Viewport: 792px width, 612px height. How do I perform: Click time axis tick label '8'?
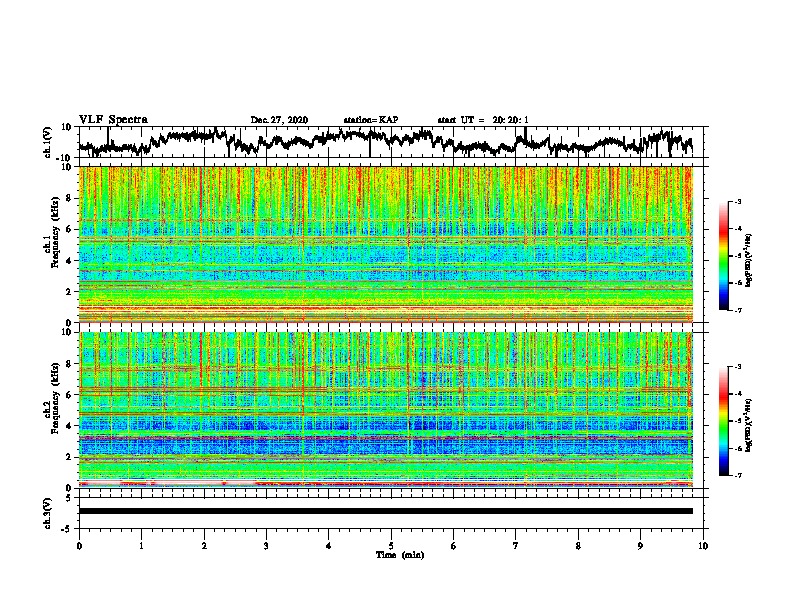(x=578, y=546)
